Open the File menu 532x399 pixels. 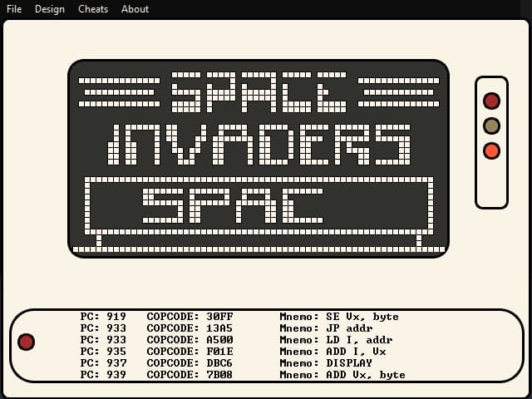pyautogui.click(x=14, y=9)
